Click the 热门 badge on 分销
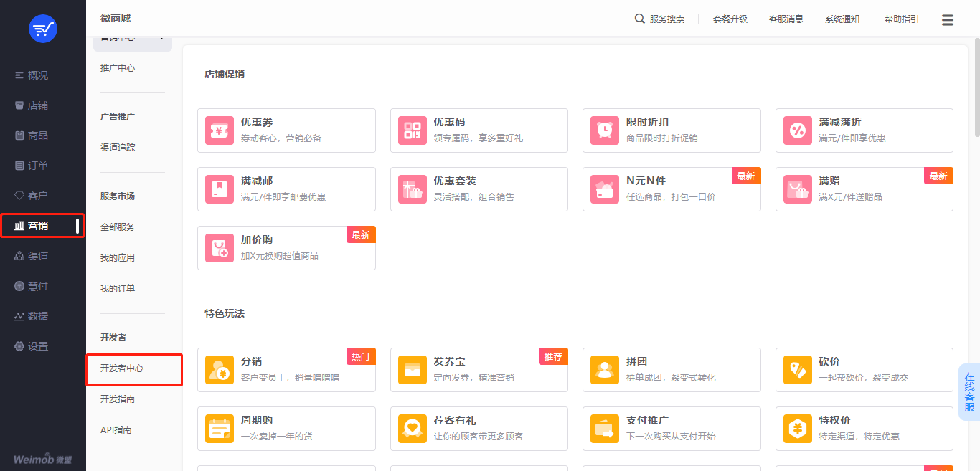 pos(361,356)
